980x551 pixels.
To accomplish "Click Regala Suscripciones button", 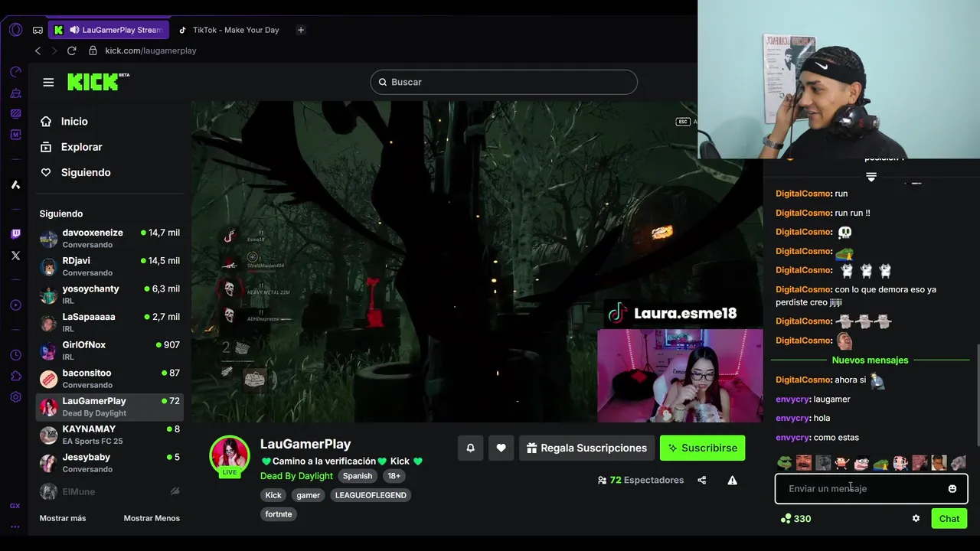I will pyautogui.click(x=587, y=448).
